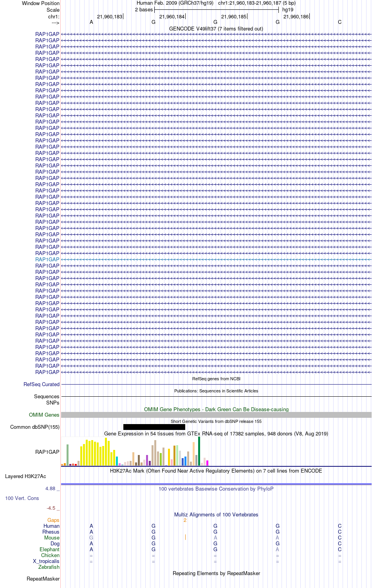This screenshot has width=372, height=588.
Task: Select the Mouse alignment row label
Action: coord(52,538)
